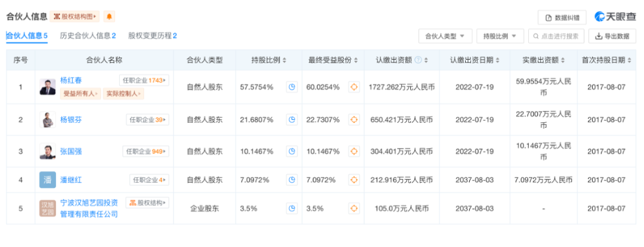
Task: Open the 持股比例 filter dropdown
Action: coord(500,36)
